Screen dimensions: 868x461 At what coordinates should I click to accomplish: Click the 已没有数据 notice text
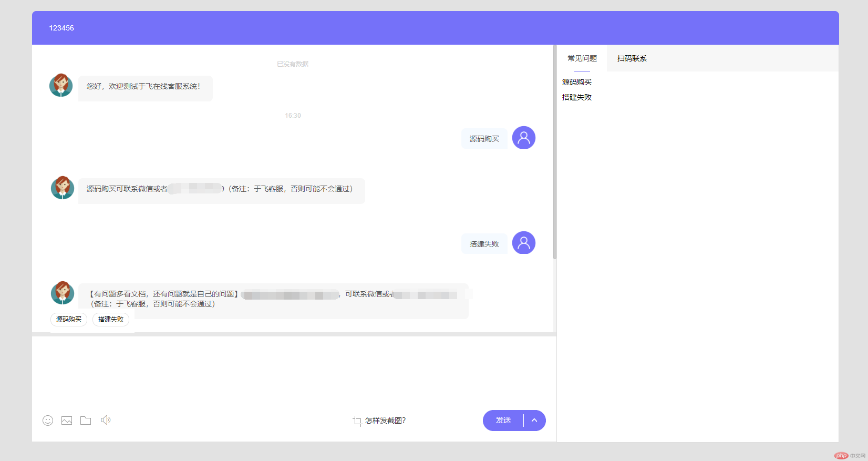(293, 64)
